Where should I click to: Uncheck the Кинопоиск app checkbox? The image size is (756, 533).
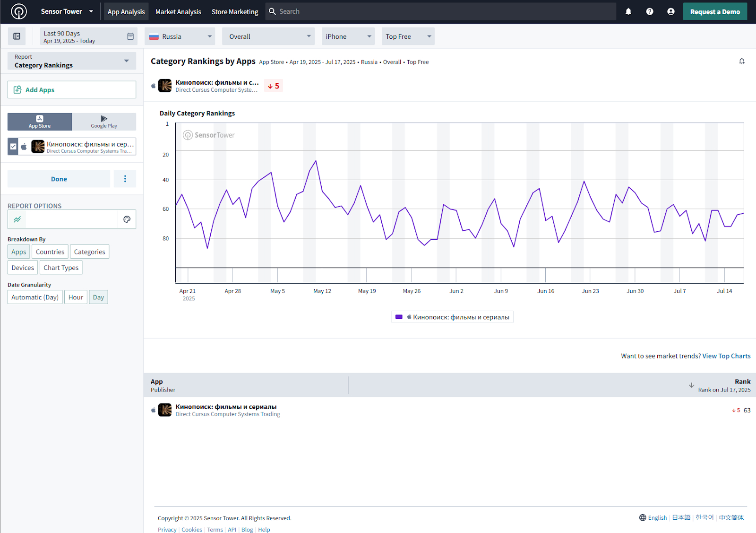click(x=13, y=147)
